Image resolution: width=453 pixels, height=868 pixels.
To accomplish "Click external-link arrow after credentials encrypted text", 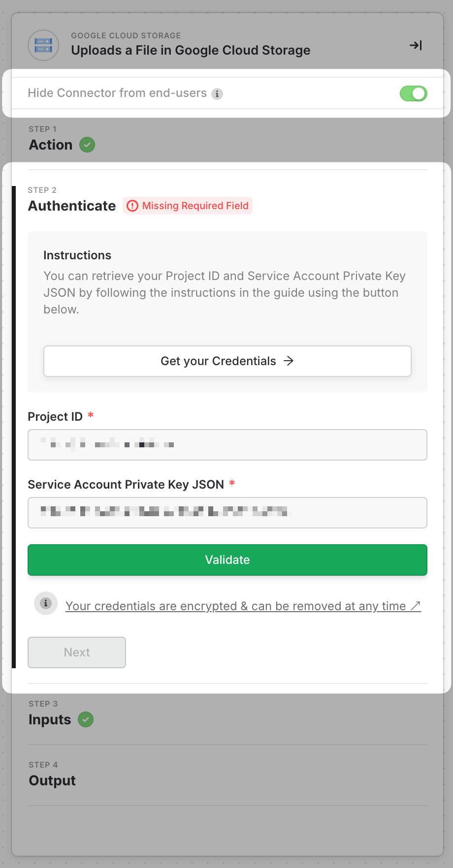I will click(x=416, y=606).
